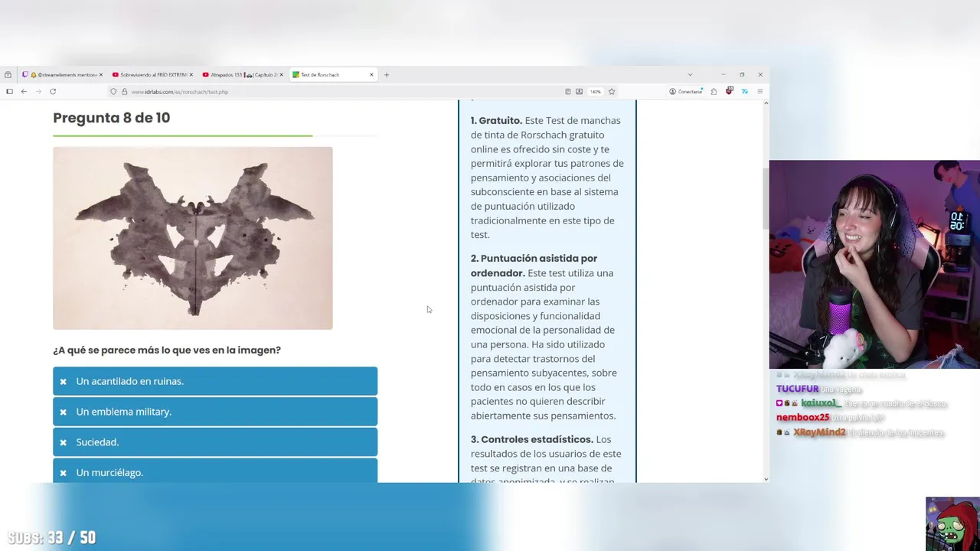Viewport: 980px width, 551px height.
Task: Click the scrollbar up arrow
Action: pyautogui.click(x=766, y=103)
